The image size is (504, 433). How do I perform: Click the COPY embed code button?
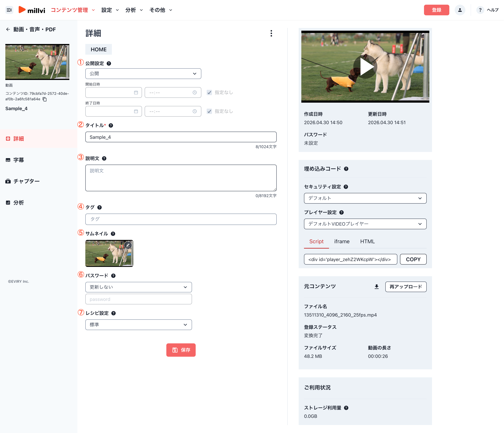pyautogui.click(x=413, y=259)
